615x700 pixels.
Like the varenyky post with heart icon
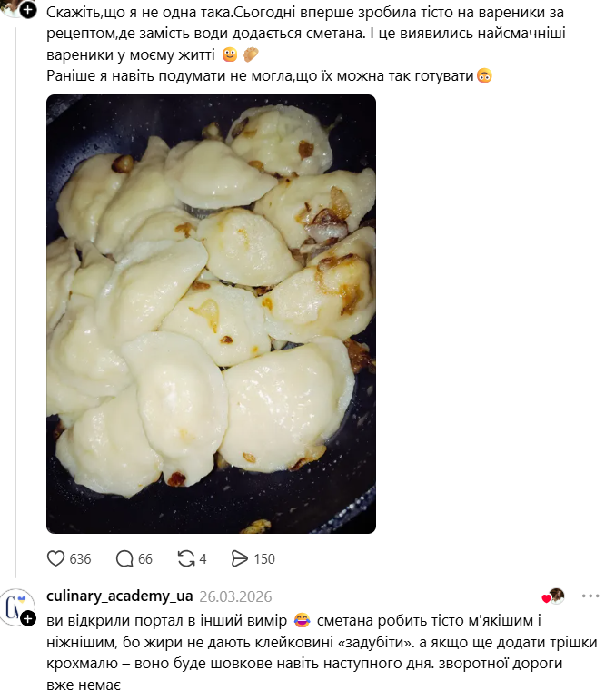(55, 558)
